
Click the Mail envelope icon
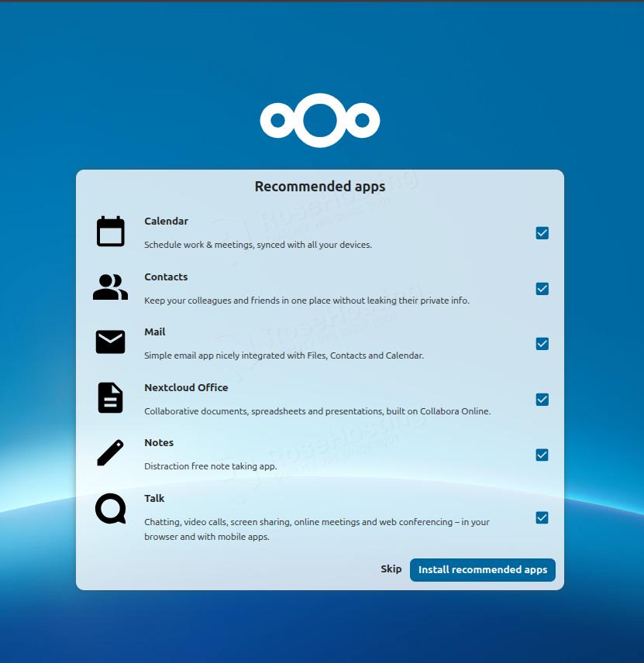coord(111,342)
